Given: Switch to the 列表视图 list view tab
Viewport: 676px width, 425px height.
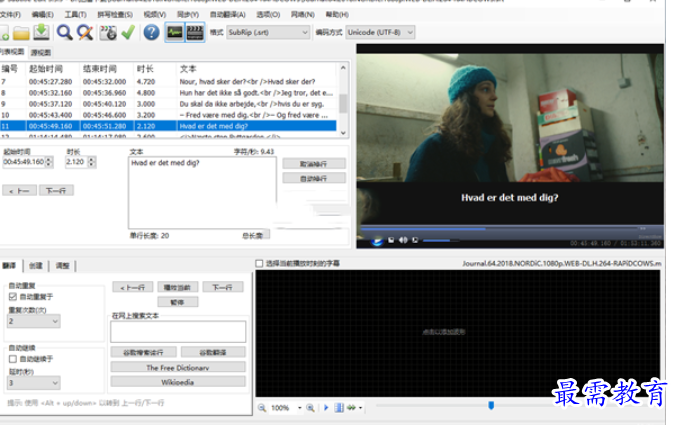Looking at the screenshot, I should pos(13,52).
